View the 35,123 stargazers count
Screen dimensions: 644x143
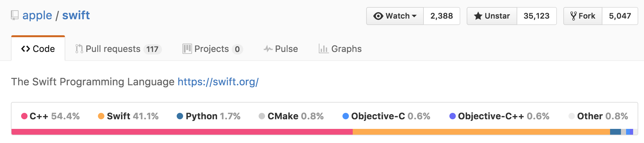(537, 16)
